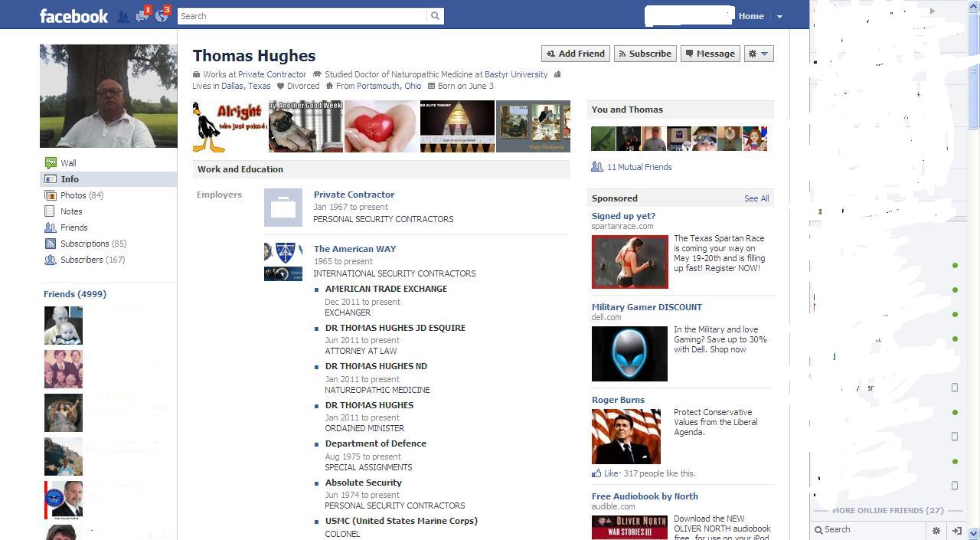The image size is (980, 540).
Task: Open the Portsmouth, Ohio link
Action: point(389,86)
